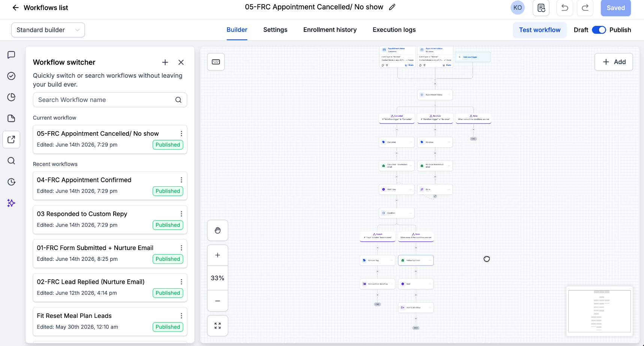Click the Saved button

point(616,8)
